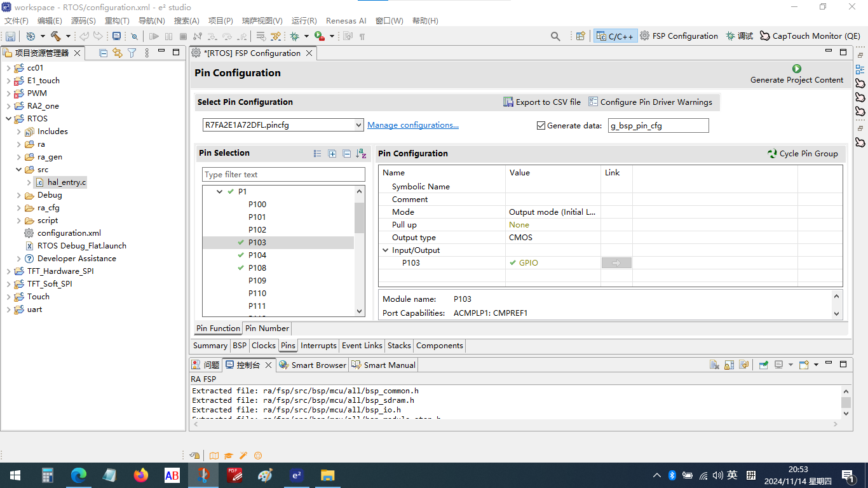Expand the TFT_Hardware_SPI project

click(x=8, y=271)
